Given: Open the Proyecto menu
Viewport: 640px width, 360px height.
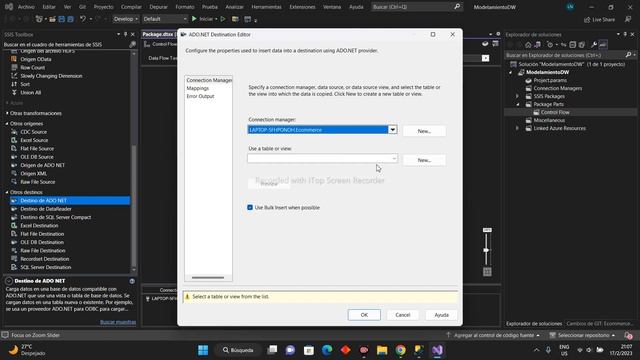Looking at the screenshot, I should (x=103, y=7).
